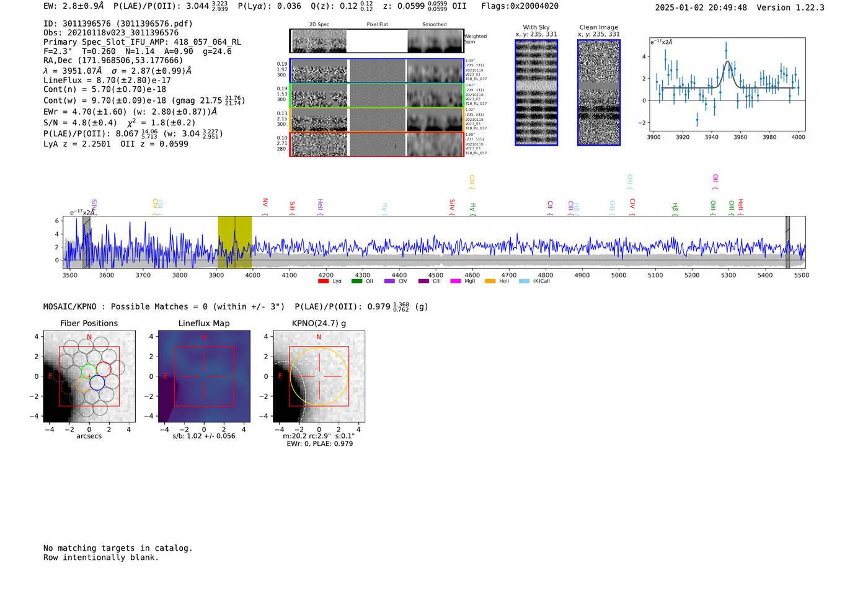The width and height of the screenshot is (868, 591).
Task: Click the red NV line marker above spectrum
Action: 265,204
